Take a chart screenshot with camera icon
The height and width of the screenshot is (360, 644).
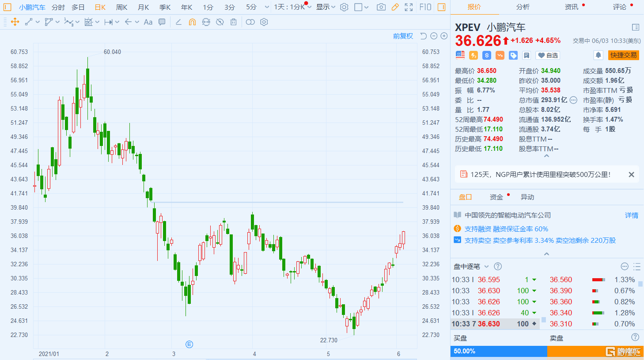[x=381, y=7]
